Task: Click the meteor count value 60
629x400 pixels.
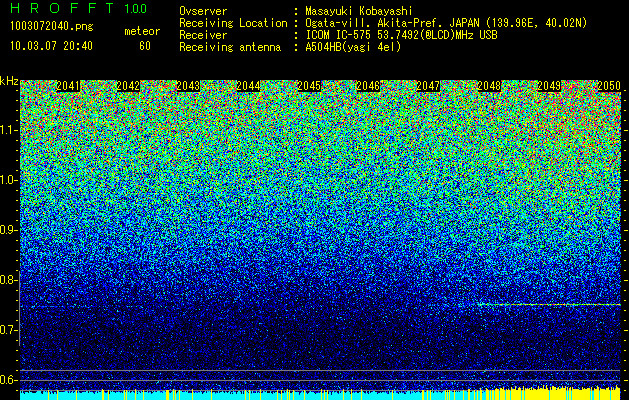Action: (145, 46)
